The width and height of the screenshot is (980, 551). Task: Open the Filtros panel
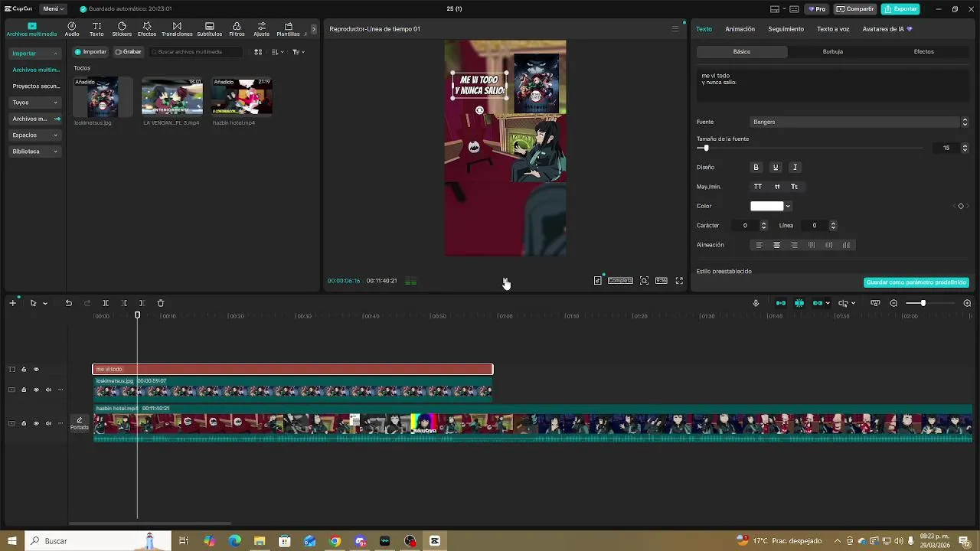click(237, 29)
